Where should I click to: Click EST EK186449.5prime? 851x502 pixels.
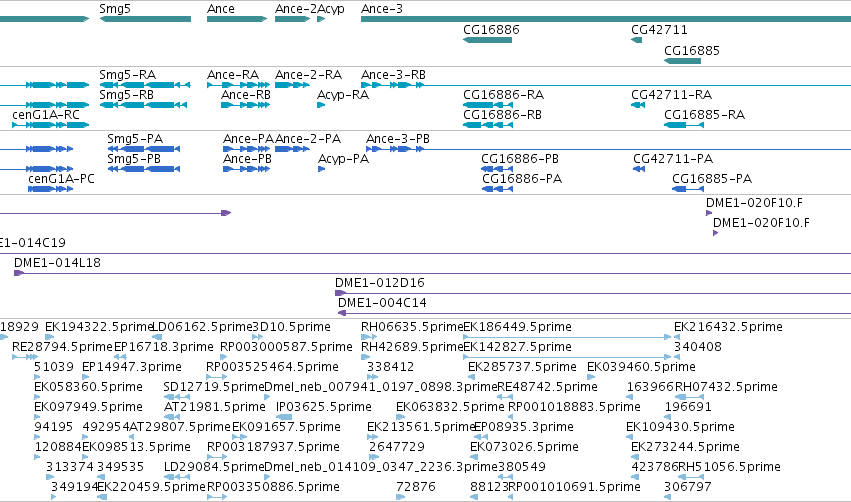(517, 327)
